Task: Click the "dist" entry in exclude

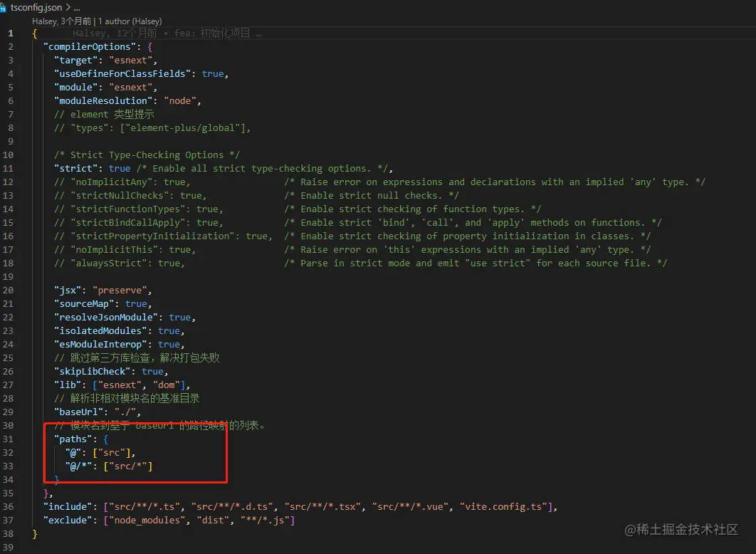Action: tap(213, 520)
